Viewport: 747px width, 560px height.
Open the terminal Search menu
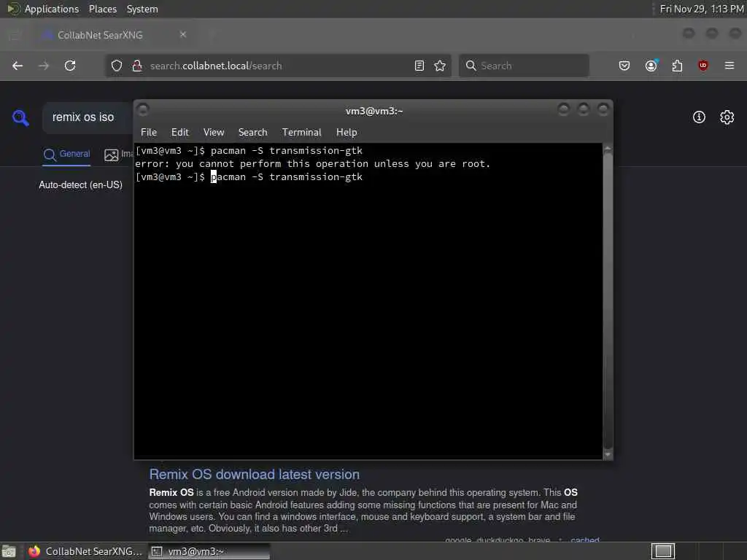252,133
